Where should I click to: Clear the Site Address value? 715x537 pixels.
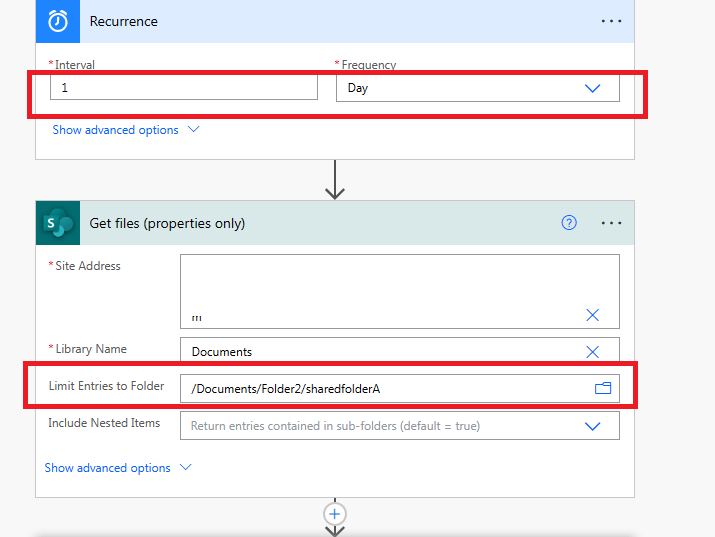coord(592,315)
